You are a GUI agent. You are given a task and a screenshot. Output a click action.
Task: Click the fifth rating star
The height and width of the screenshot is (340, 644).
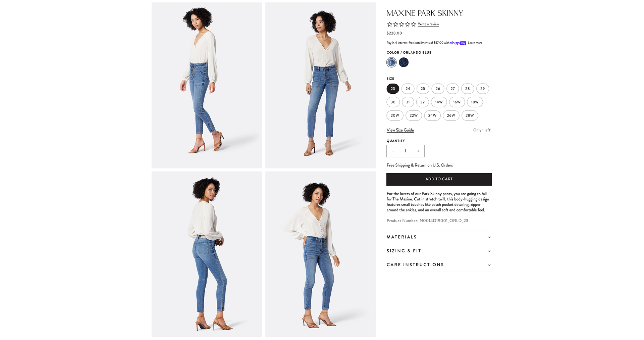(x=413, y=24)
